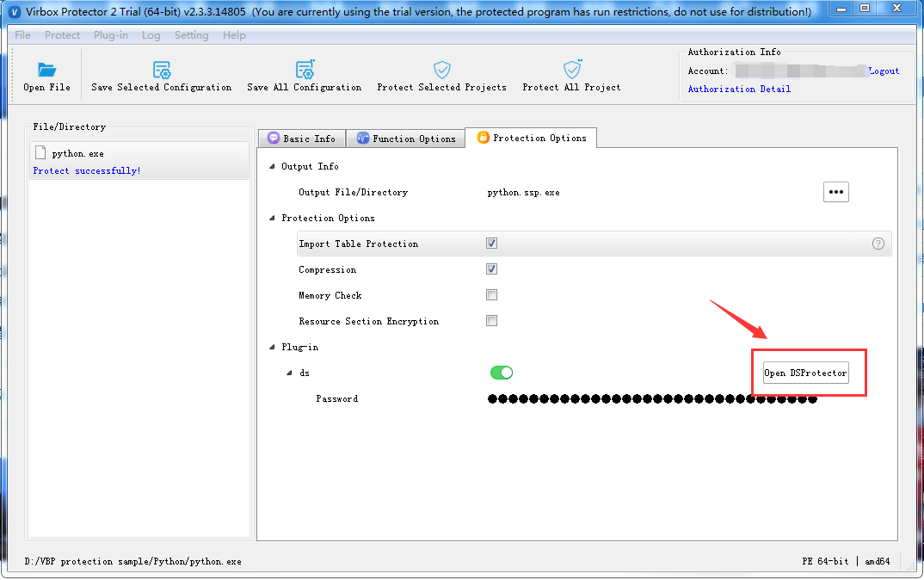Click the Save All Configuration icon
The width and height of the screenshot is (924, 580).
305,69
